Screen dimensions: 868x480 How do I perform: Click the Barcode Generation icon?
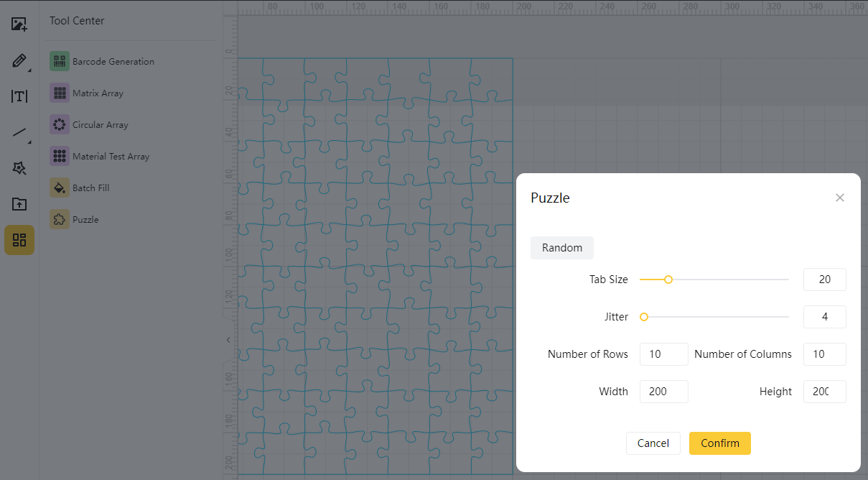pos(60,61)
